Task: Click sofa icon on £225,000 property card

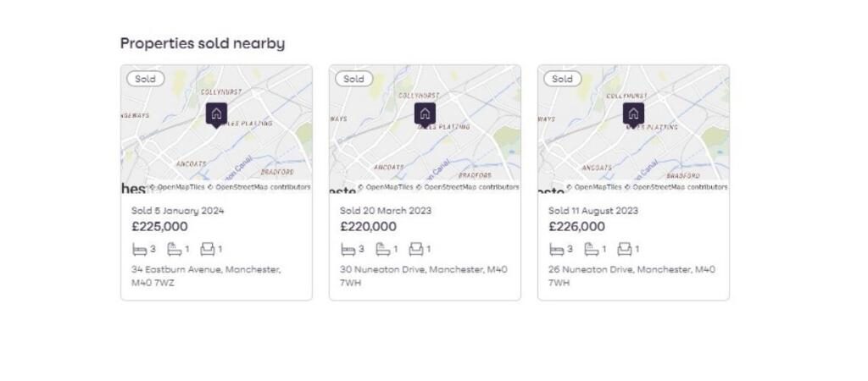Action: pos(207,250)
